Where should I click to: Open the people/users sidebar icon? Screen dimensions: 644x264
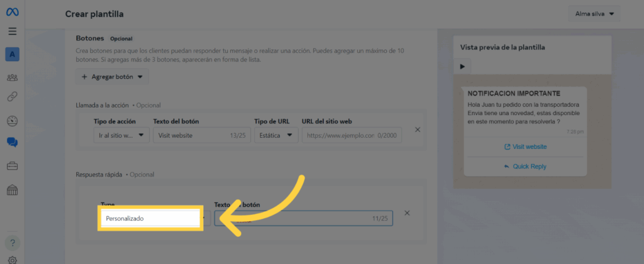(13, 78)
